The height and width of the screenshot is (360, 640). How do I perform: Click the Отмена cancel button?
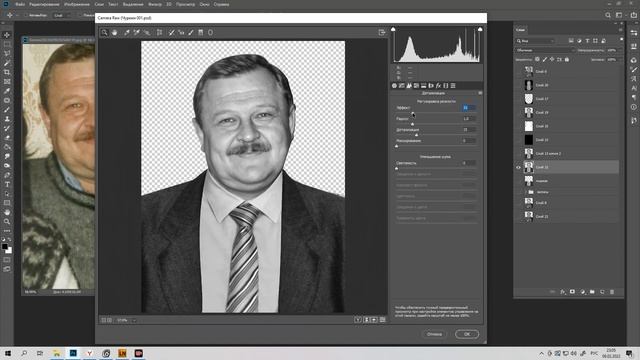click(x=434, y=334)
